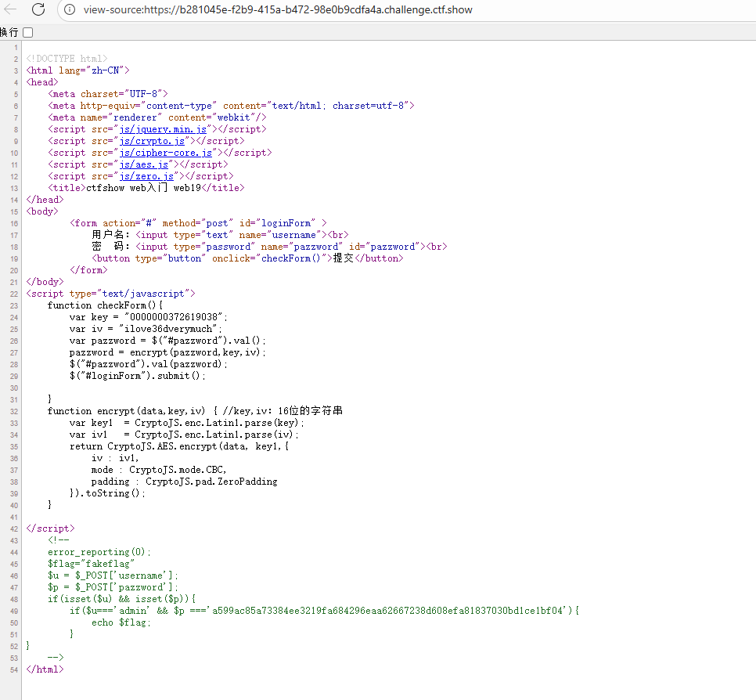Image resolution: width=756 pixels, height=700 pixels.
Task: Toggle the line wrap checkbox
Action: [x=28, y=32]
